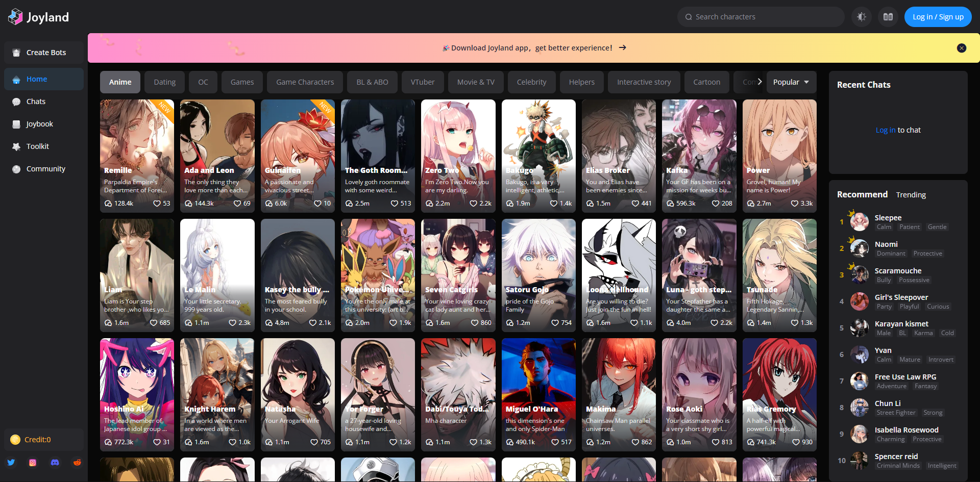Click the Create Bots button
This screenshot has height=482, width=980.
tap(44, 53)
